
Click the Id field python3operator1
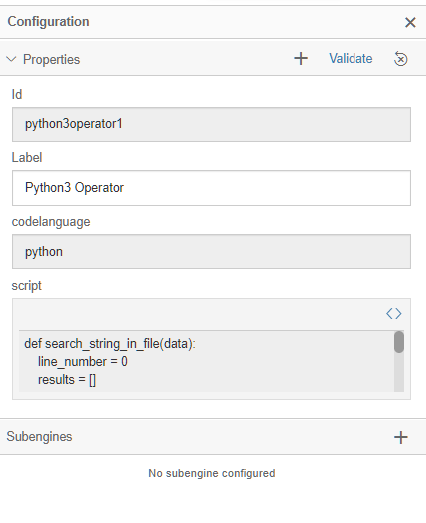coord(211,124)
